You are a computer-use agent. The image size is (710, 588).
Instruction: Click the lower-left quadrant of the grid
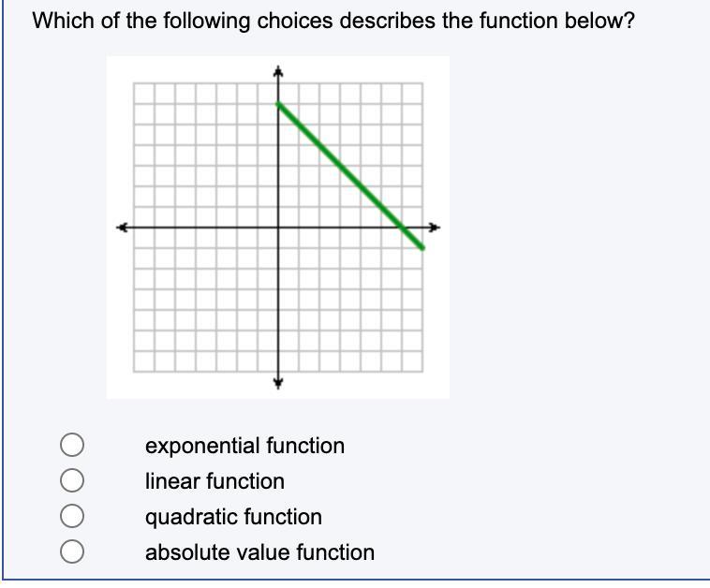coord(204,300)
